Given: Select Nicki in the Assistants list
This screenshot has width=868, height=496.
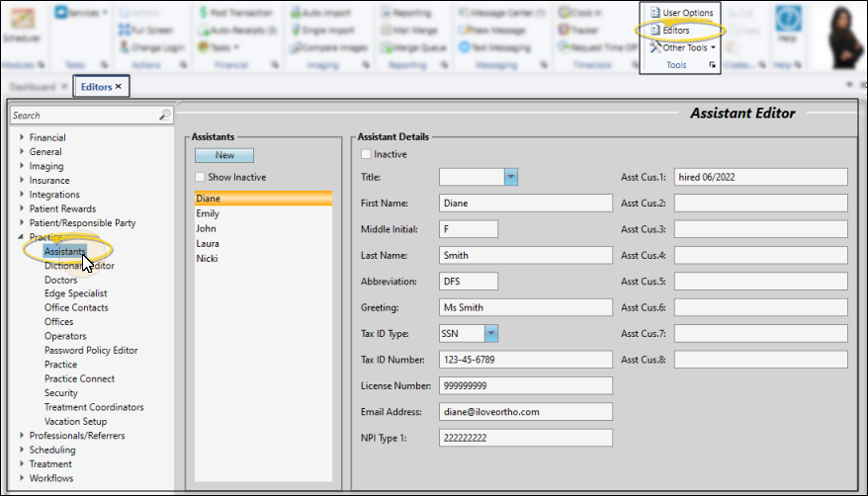Looking at the screenshot, I should [x=264, y=258].
